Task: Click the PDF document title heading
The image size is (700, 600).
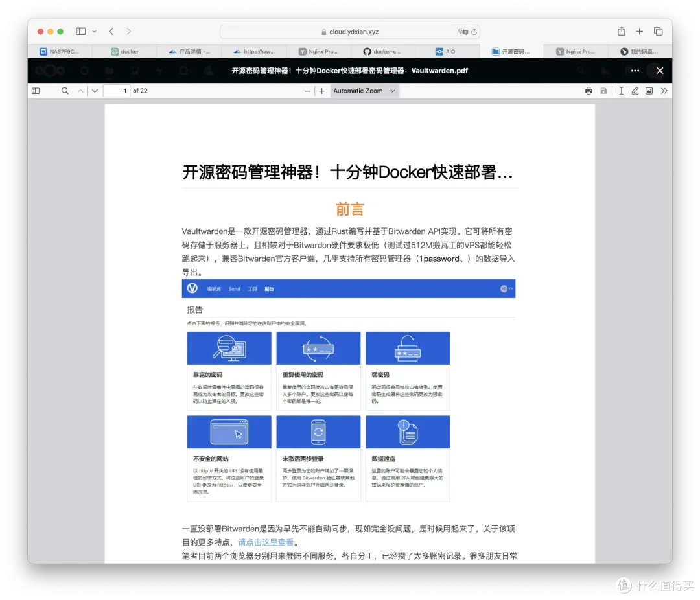Action: pos(347,172)
